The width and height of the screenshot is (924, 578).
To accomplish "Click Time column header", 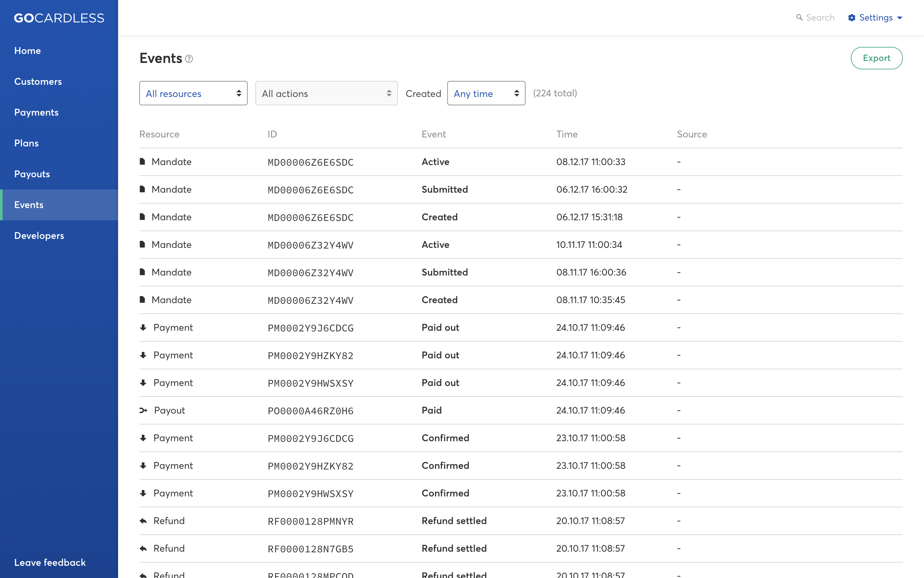I will click(567, 134).
